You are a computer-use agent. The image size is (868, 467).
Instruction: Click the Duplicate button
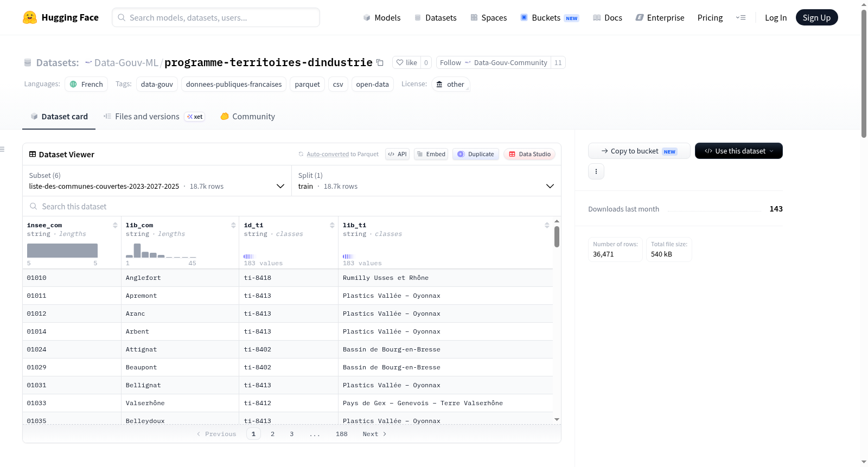pyautogui.click(x=476, y=154)
